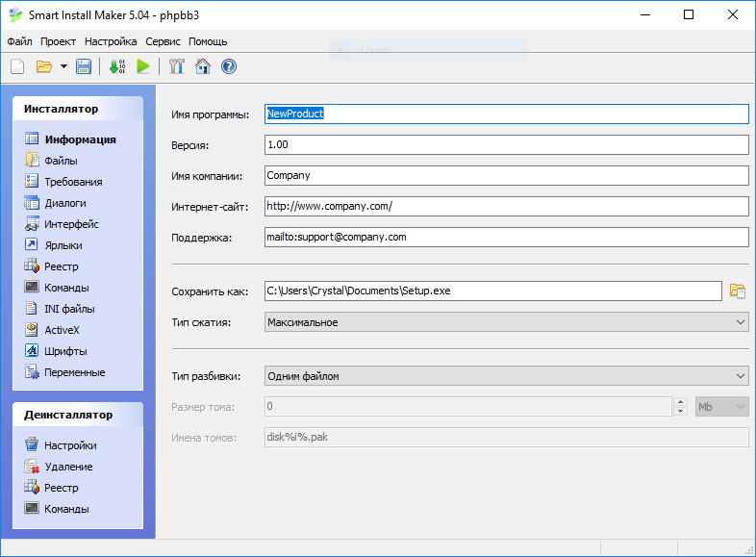
Task: Open installer Реестр section
Action: 52,266
